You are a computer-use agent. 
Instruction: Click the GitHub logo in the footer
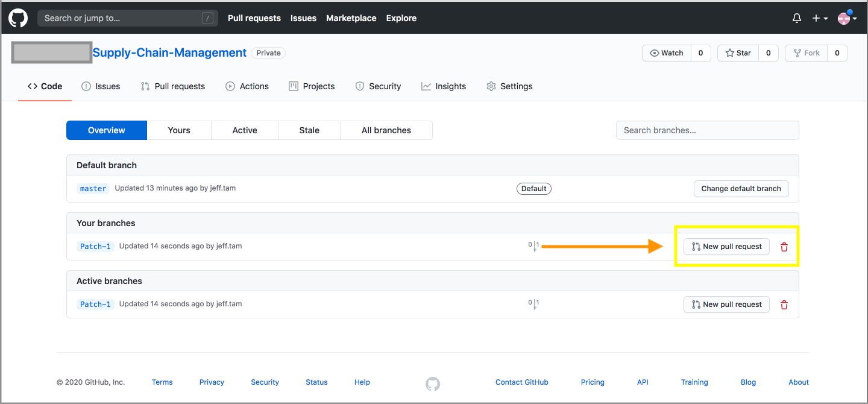click(x=433, y=383)
